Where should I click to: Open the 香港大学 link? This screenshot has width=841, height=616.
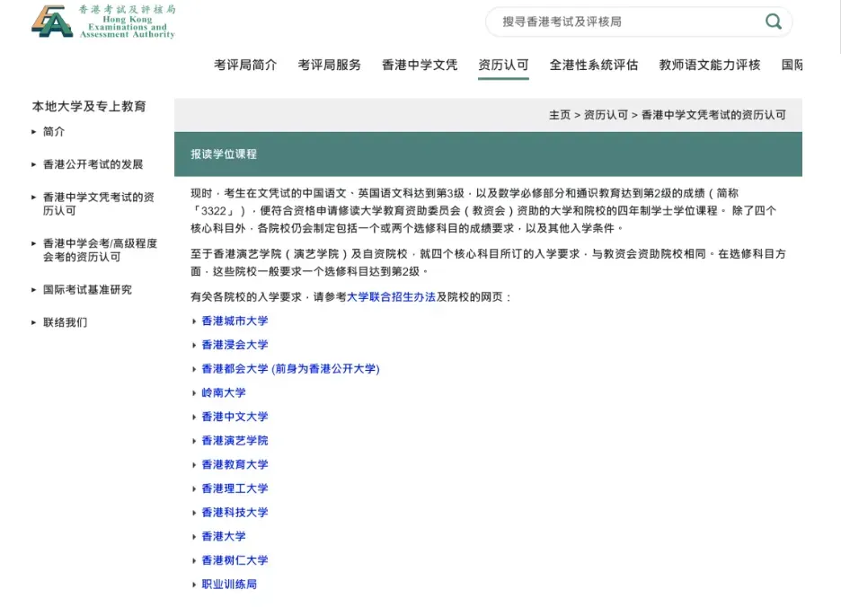tap(223, 536)
